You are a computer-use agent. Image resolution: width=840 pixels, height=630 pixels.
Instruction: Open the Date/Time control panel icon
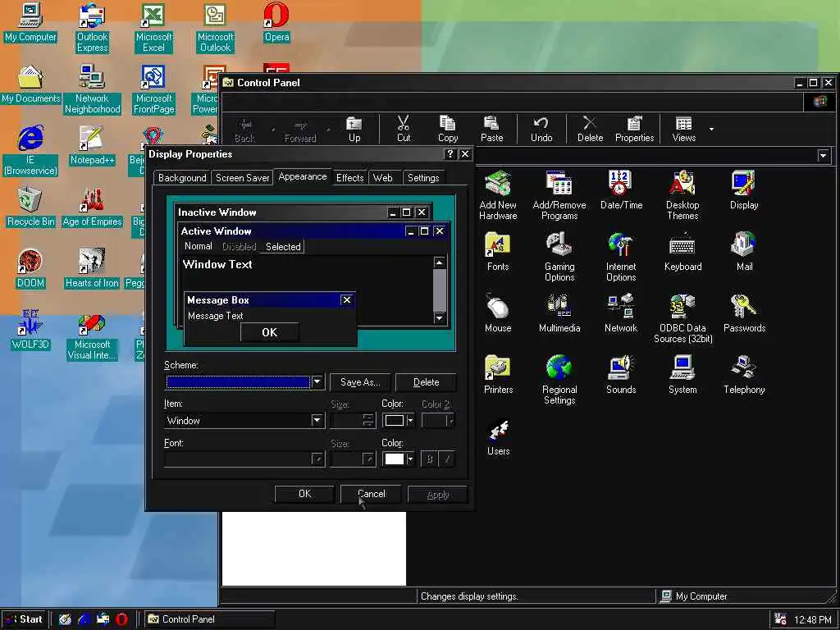click(x=621, y=189)
